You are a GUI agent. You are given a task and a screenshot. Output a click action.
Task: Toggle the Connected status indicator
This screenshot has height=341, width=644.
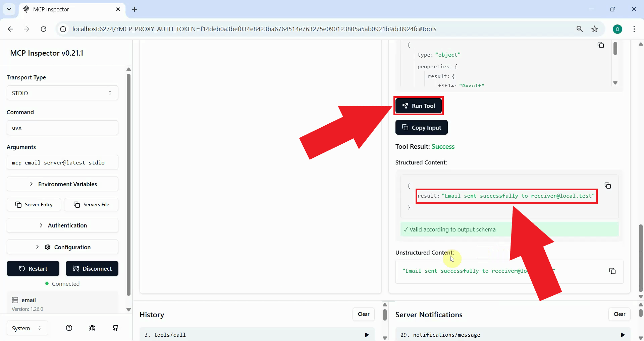48,284
